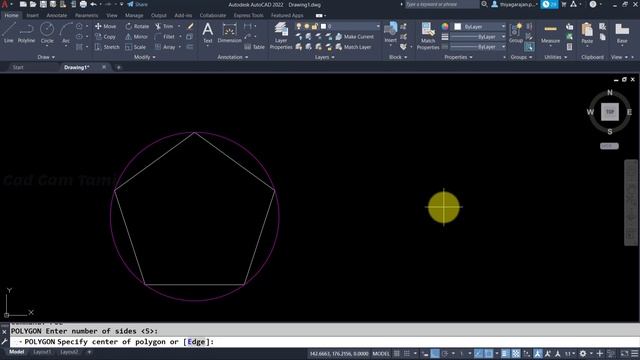Click MODEL space button in status bar

point(381,353)
